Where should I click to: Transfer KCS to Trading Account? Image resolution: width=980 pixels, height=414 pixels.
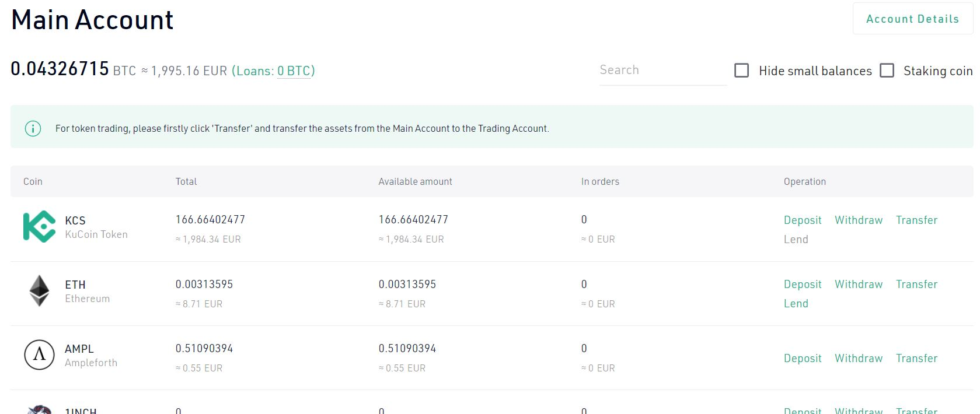[x=917, y=220]
